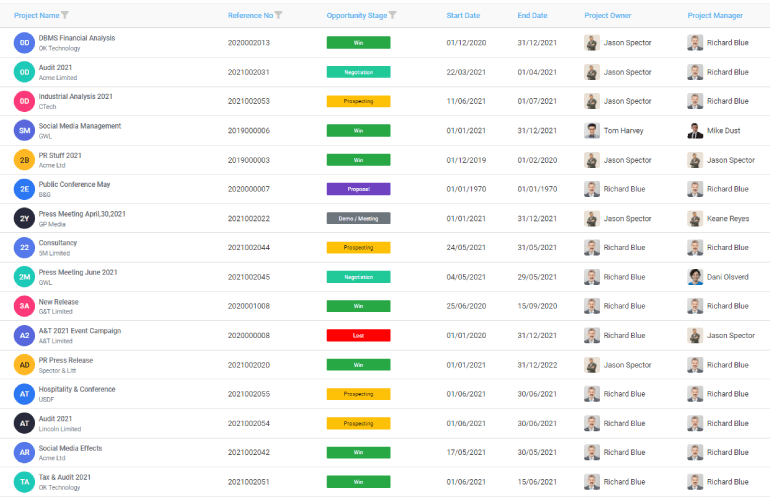Click A2 avatar badge for A&T 2021 Event Campaign
This screenshot has width=770, height=500.
click(x=24, y=335)
